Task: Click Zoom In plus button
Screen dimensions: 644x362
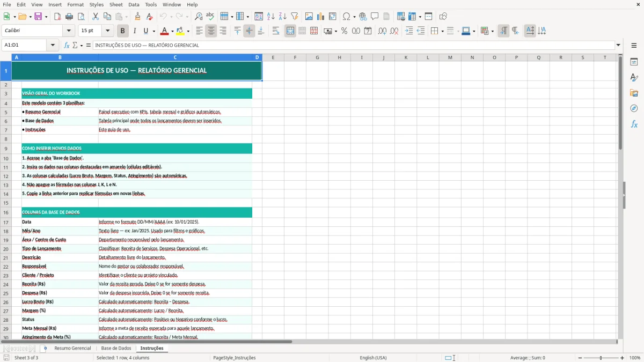Action: coord(622,358)
